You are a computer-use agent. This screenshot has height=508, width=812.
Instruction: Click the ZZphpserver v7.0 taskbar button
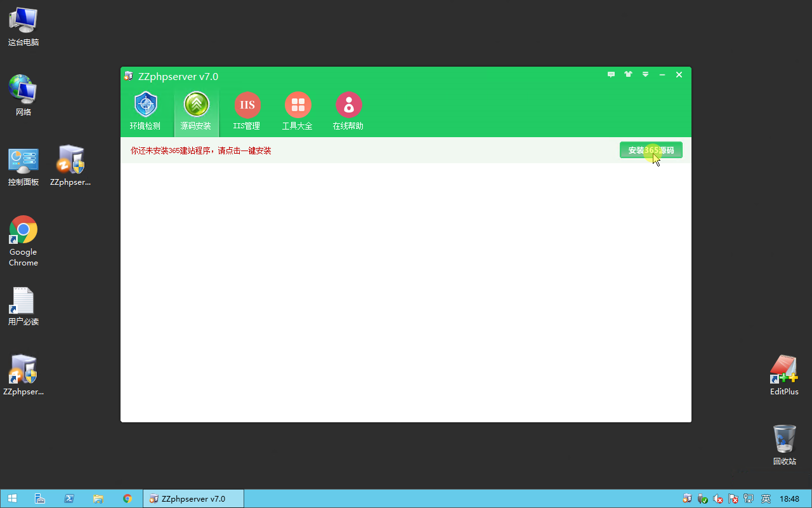(x=193, y=498)
